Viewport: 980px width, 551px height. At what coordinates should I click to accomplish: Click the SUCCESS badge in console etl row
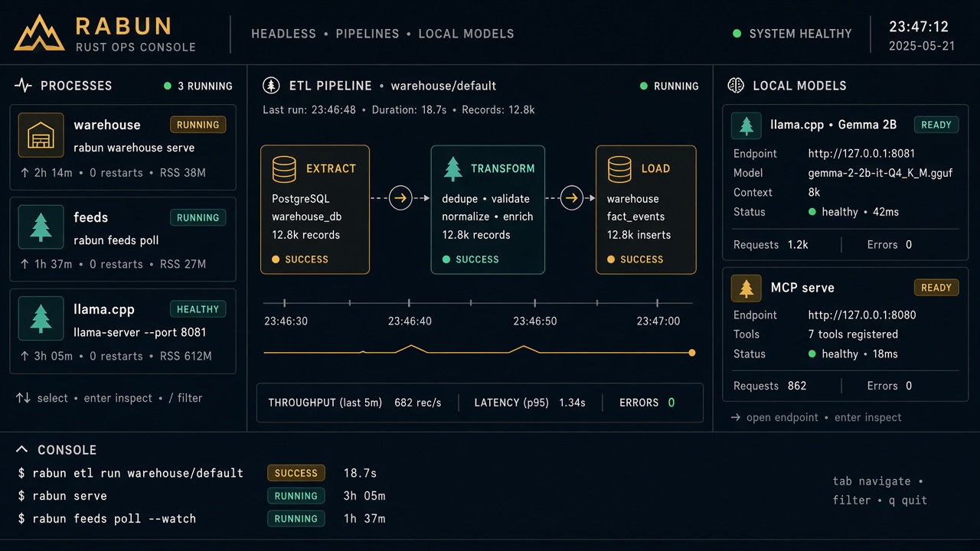click(296, 473)
